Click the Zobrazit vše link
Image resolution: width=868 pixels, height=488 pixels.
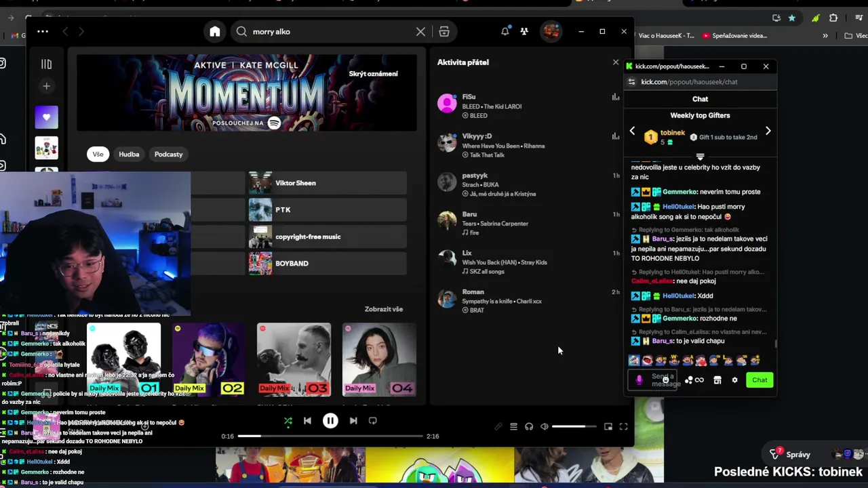(x=384, y=309)
